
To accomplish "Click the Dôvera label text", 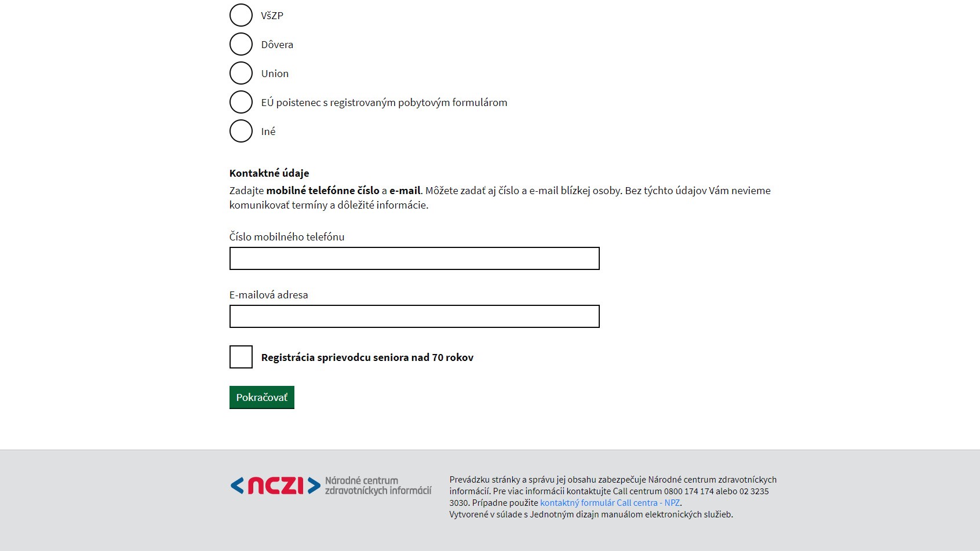I will 277,45.
